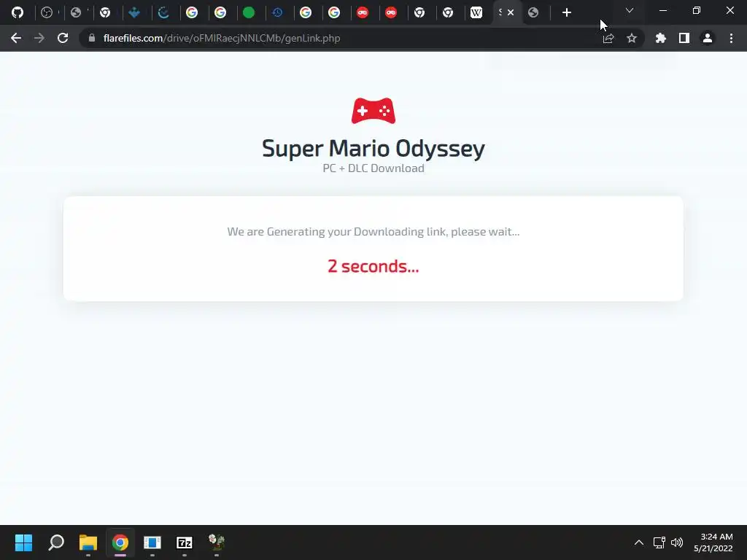Click the 2 seconds countdown text
The height and width of the screenshot is (560, 747).
(x=373, y=266)
